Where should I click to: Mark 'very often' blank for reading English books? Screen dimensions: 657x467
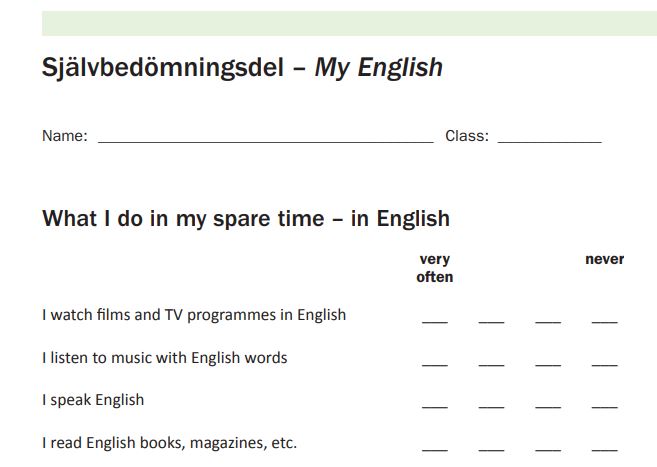[434, 446]
